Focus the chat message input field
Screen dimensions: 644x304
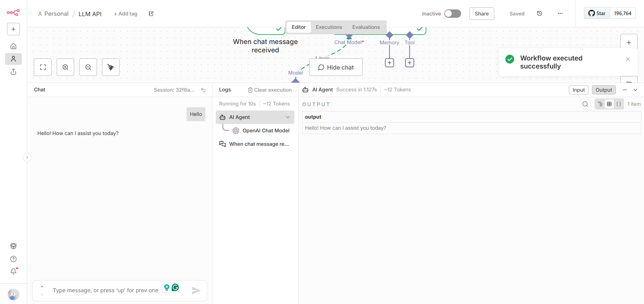(105, 291)
